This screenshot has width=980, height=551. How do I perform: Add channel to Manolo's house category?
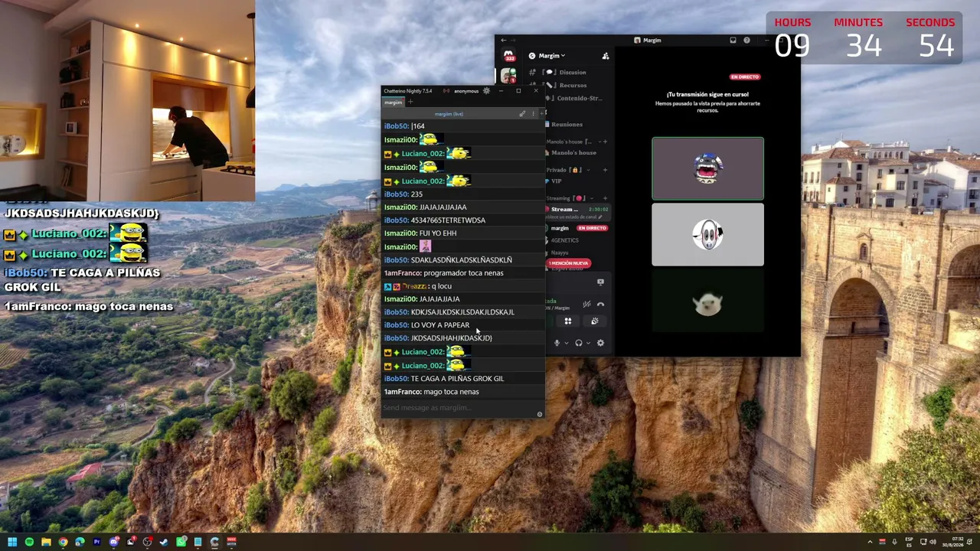(605, 142)
